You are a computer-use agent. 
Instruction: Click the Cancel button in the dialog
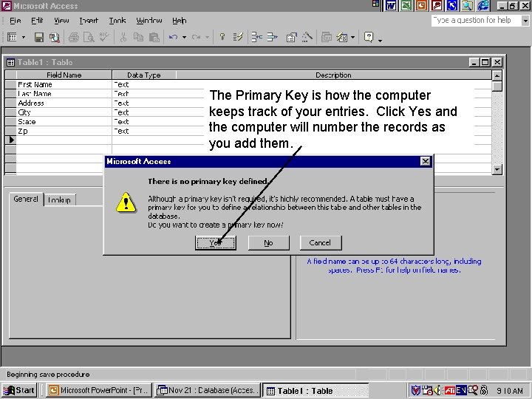pos(320,243)
